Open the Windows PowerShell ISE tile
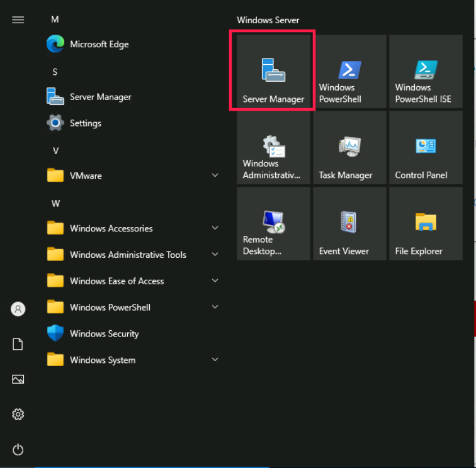Viewport: 476px width, 468px height. (x=426, y=71)
